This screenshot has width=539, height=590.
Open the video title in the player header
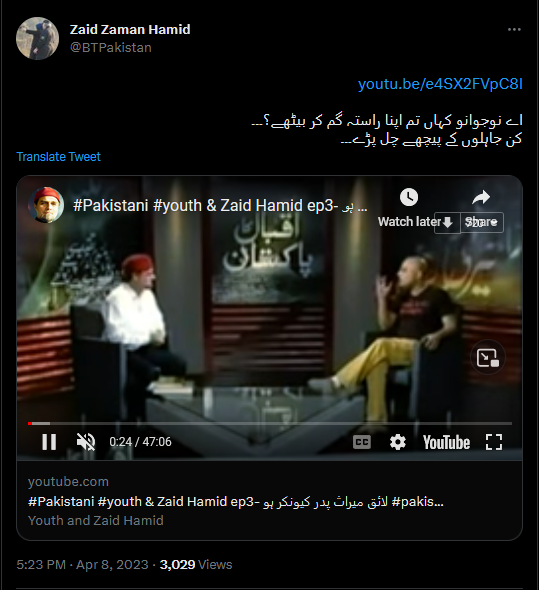pyautogui.click(x=220, y=205)
